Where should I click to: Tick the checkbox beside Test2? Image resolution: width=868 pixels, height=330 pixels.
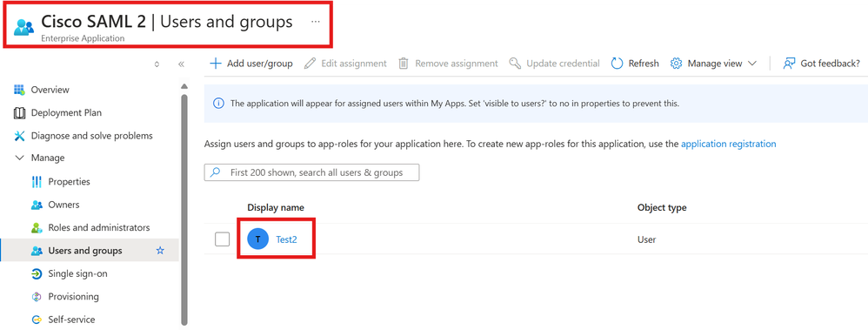pos(222,239)
